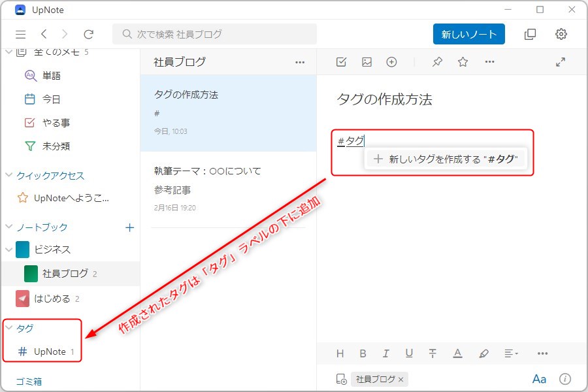Select the タグの作成方法 note in list
The image size is (588, 392).
(x=229, y=113)
